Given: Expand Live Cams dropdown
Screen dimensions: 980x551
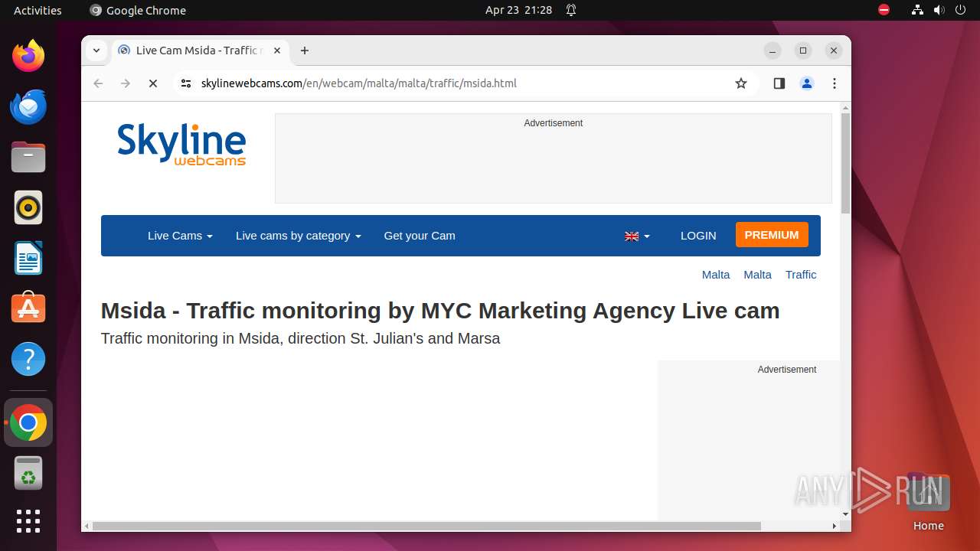Looking at the screenshot, I should coord(180,236).
